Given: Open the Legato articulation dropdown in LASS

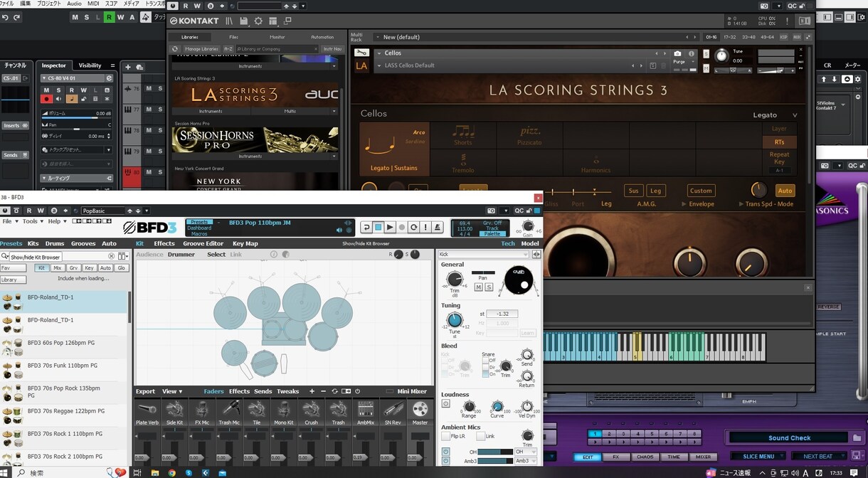Looking at the screenshot, I should point(776,115).
